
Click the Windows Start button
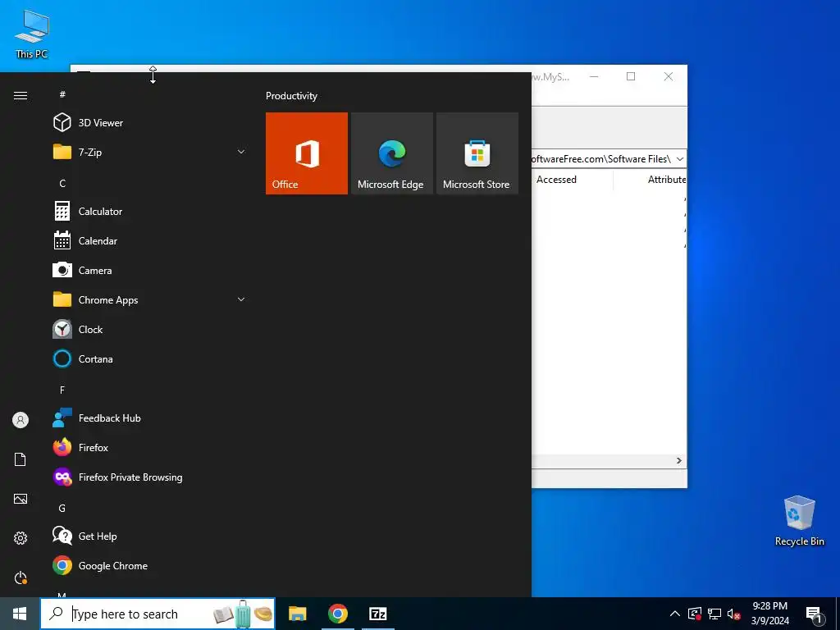[20, 614]
